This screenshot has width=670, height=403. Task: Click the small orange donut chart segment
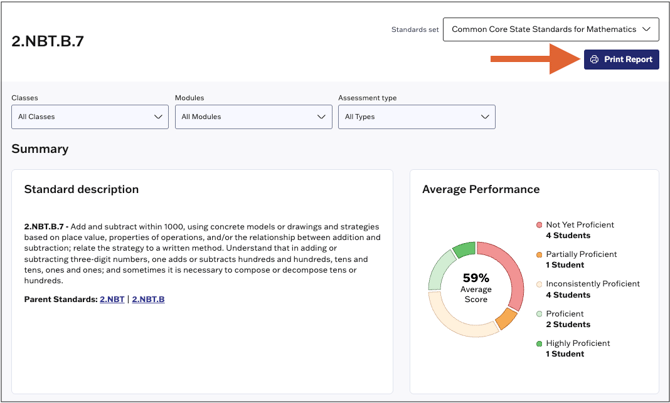pyautogui.click(x=506, y=319)
